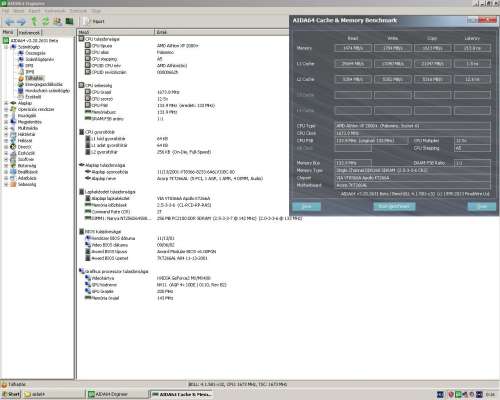This screenshot has height=400, width=500.
Task: Select the Eszközök devices icon
Action: click(13, 153)
